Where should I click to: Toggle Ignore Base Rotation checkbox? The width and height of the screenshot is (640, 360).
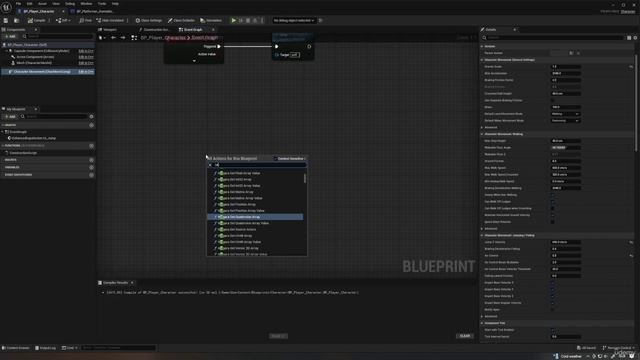coord(553,222)
